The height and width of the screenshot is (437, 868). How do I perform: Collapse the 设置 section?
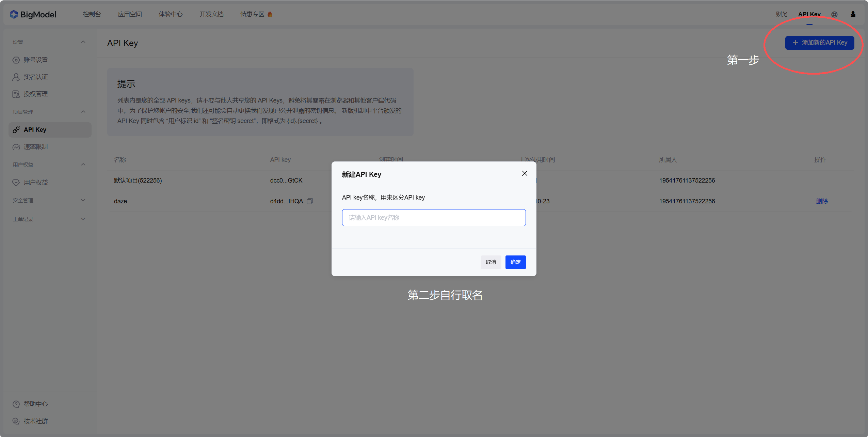[83, 41]
